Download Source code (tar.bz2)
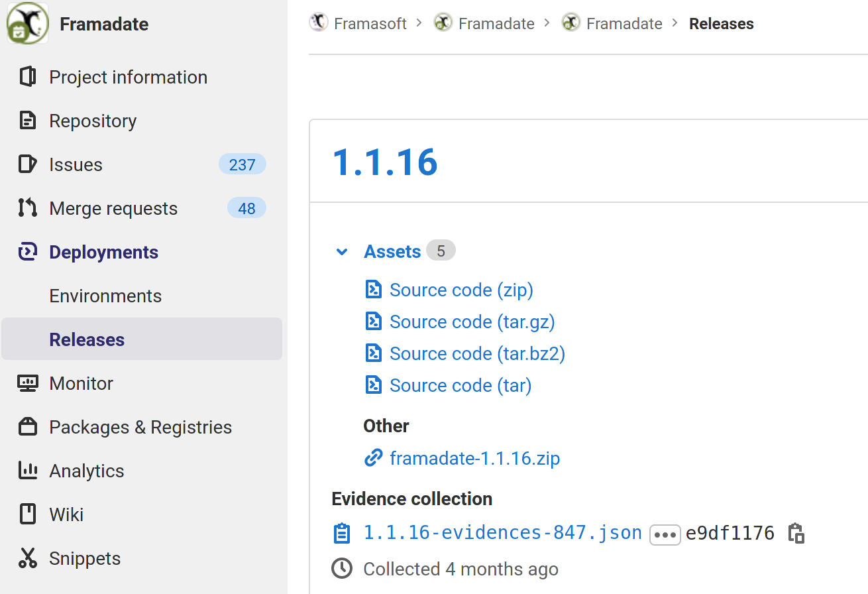Image resolution: width=868 pixels, height=594 pixels. click(477, 353)
